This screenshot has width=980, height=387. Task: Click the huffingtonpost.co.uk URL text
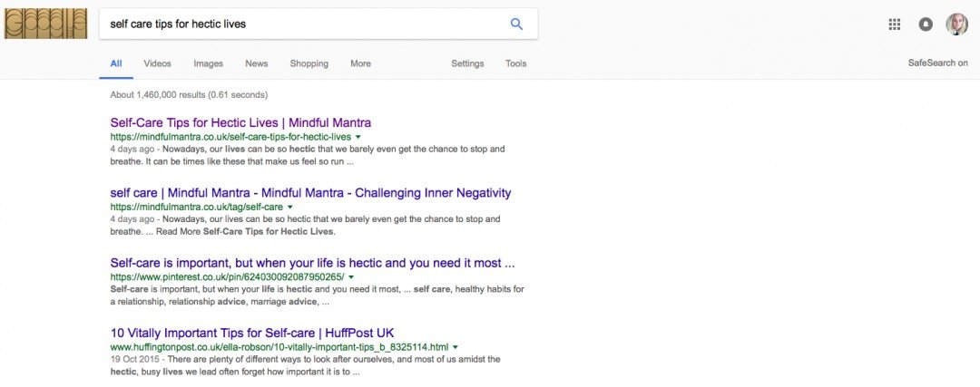(x=279, y=346)
